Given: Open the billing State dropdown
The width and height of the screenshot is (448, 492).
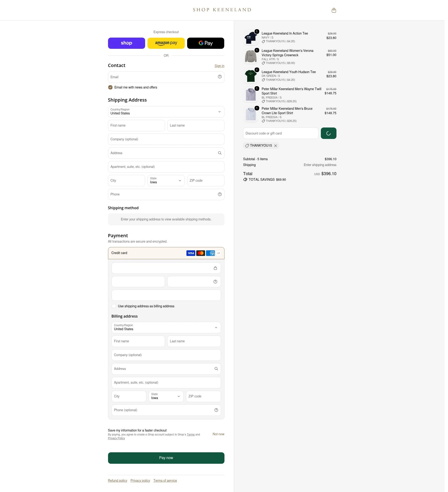Looking at the screenshot, I should pyautogui.click(x=167, y=399).
